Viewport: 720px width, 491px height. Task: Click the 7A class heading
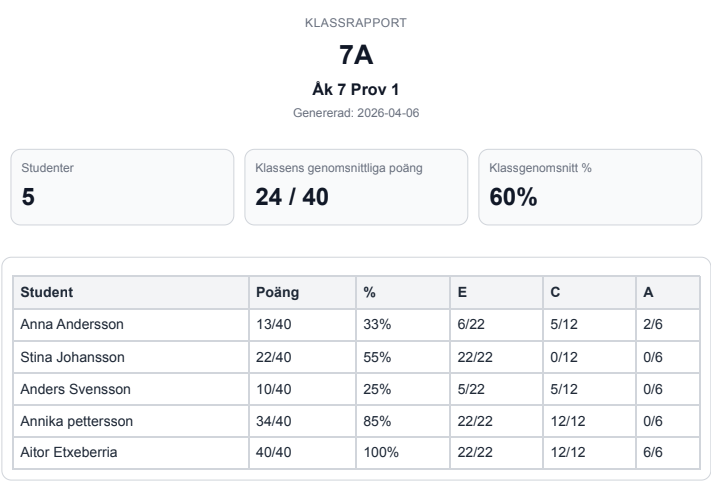coord(359,57)
